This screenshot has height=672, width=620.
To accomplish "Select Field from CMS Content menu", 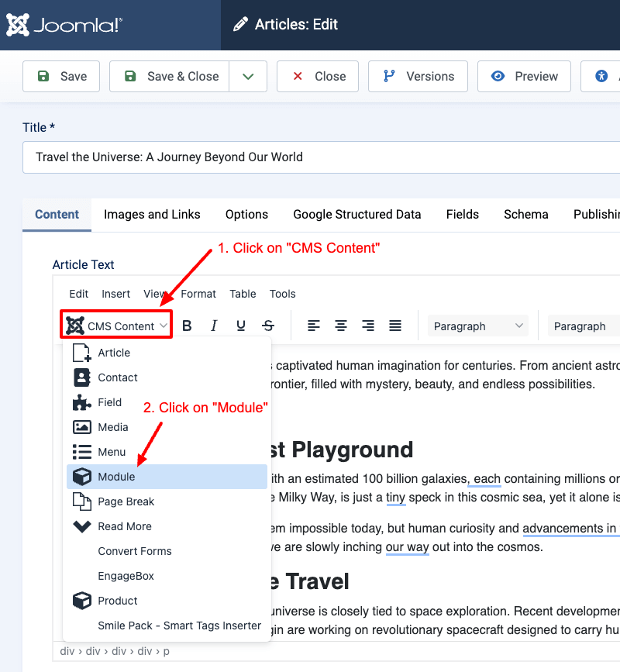I will (167, 402).
